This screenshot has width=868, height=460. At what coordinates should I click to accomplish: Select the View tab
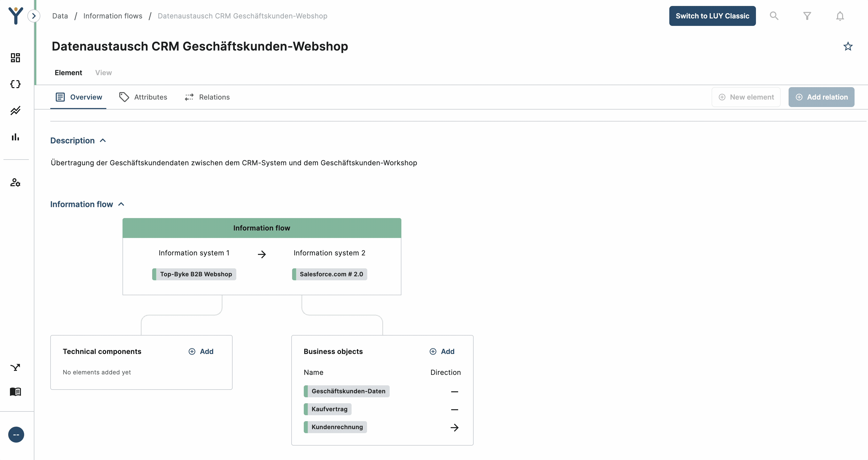tap(103, 73)
